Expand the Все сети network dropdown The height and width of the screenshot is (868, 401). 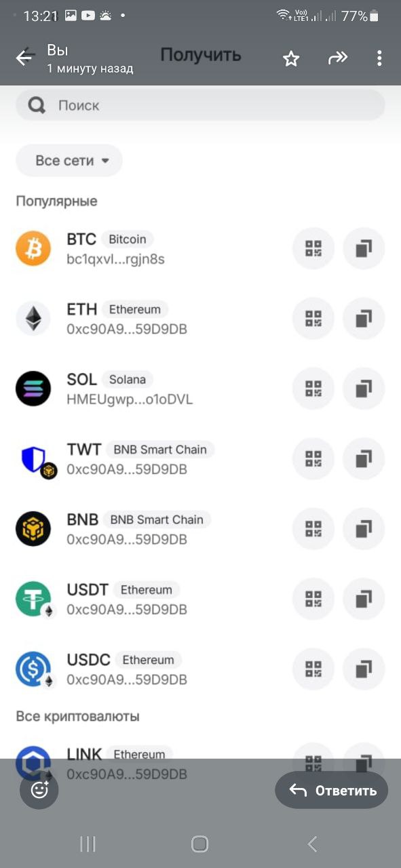click(x=69, y=161)
